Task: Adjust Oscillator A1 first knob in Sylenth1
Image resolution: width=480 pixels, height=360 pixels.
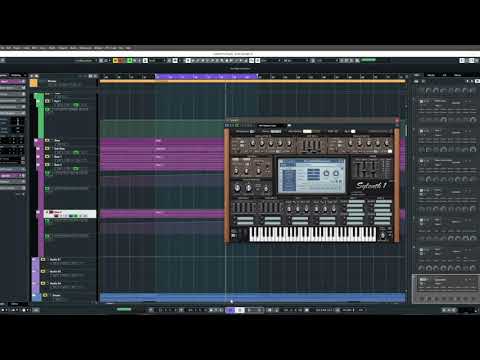Action: 253,143
